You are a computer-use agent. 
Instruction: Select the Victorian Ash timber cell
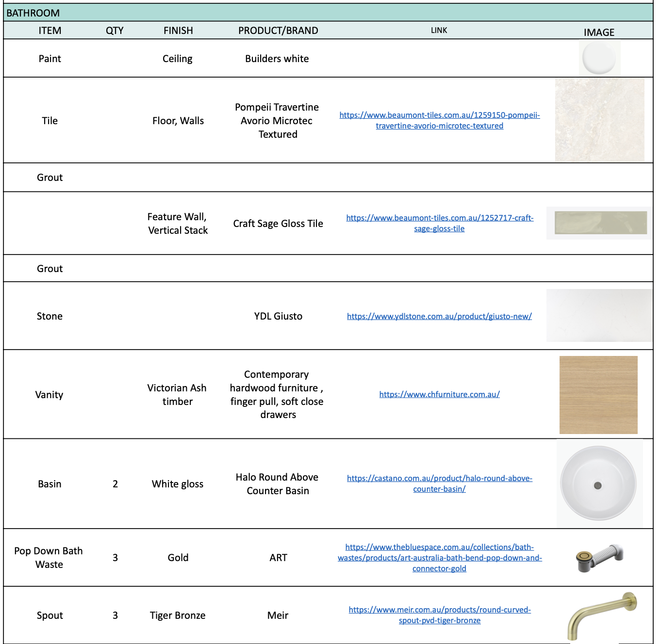coord(177,395)
